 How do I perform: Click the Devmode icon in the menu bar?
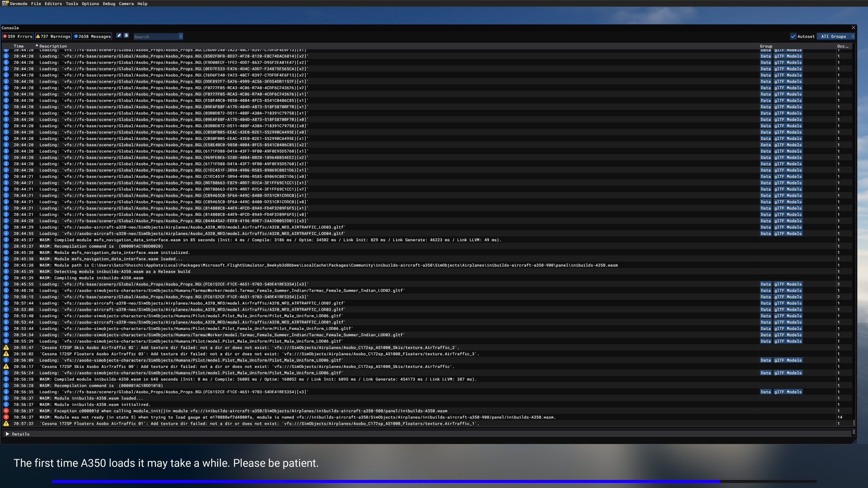click(x=5, y=3)
